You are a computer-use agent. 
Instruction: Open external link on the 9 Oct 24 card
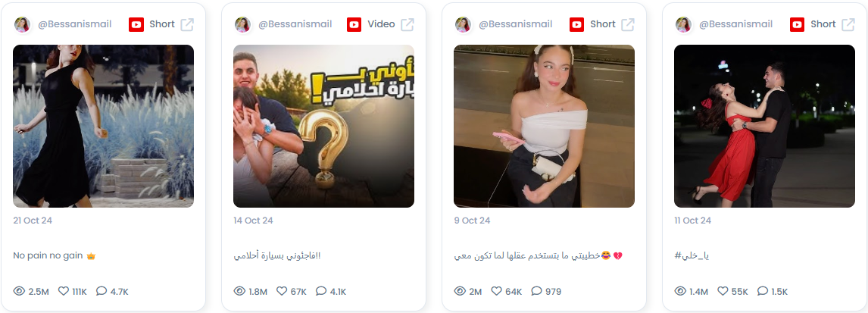628,24
